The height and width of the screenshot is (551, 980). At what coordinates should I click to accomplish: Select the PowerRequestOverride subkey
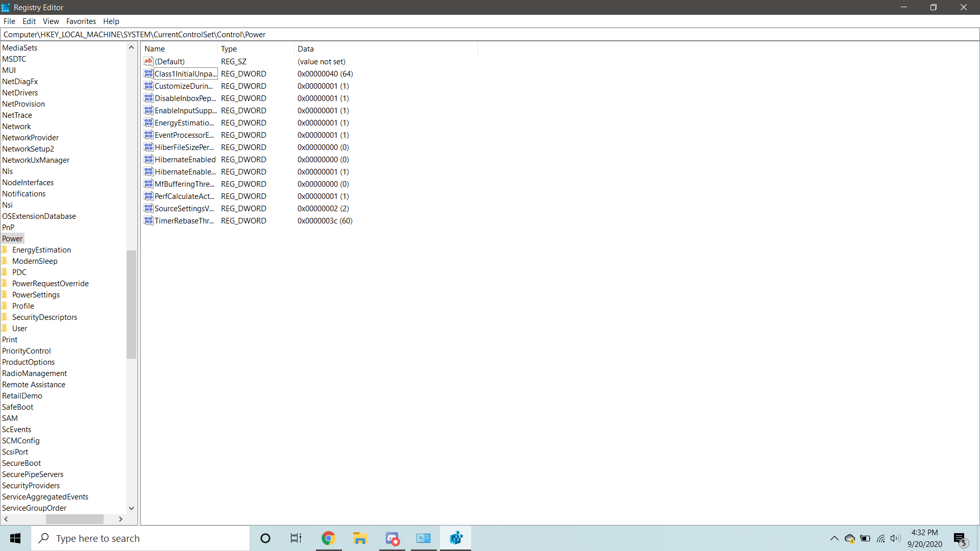(x=51, y=283)
